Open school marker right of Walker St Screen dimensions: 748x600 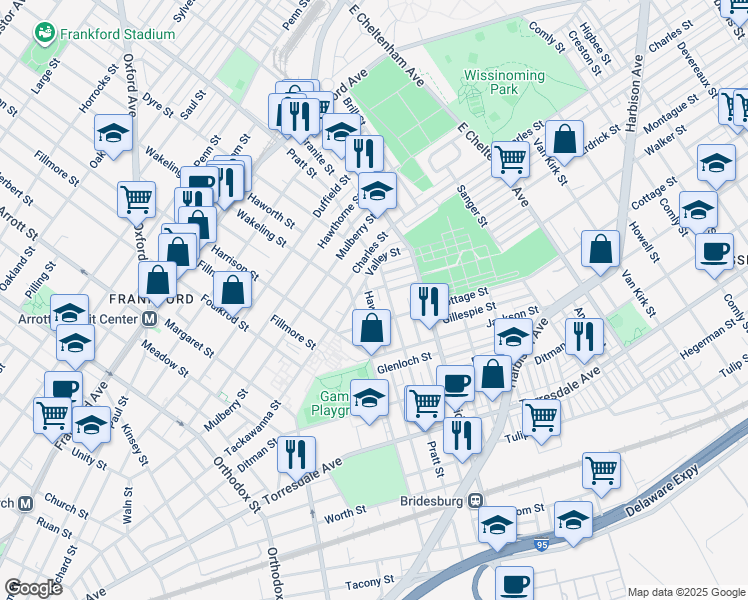[716, 166]
